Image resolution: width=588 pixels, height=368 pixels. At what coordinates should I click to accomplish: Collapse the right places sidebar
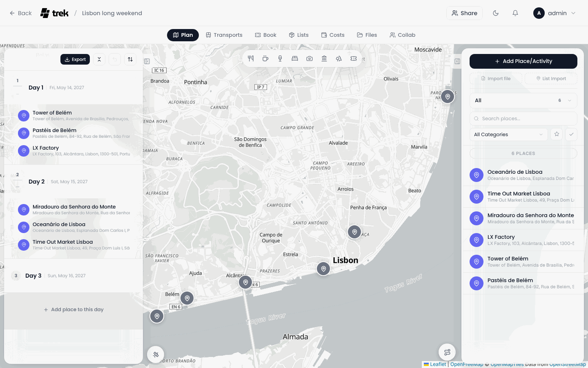pyautogui.click(x=457, y=61)
